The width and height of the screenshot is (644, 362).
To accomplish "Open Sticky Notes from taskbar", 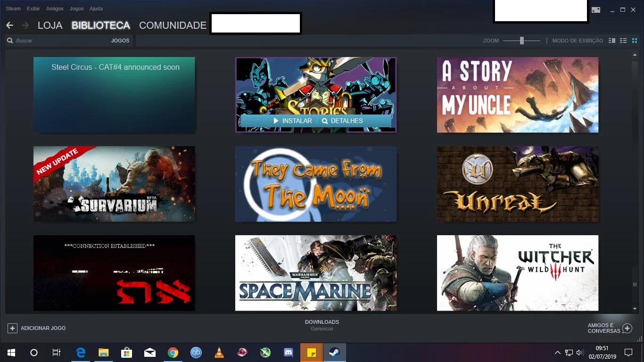I will (x=312, y=353).
